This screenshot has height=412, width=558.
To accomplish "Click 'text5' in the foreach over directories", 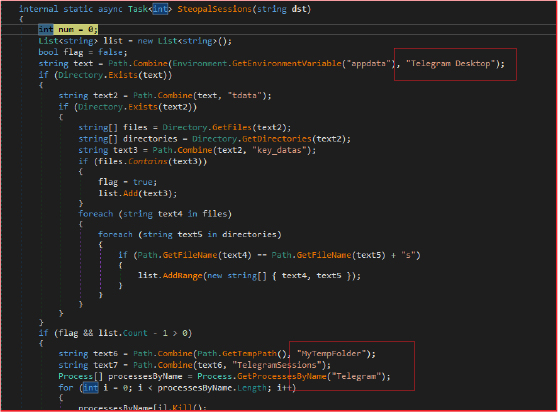I will pyautogui.click(x=190, y=234).
